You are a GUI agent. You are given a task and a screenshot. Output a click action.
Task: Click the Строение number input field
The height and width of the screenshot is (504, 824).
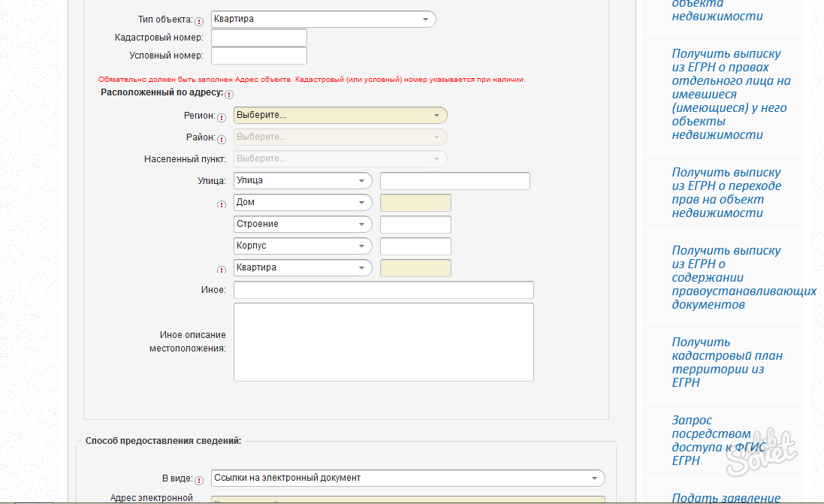415,225
